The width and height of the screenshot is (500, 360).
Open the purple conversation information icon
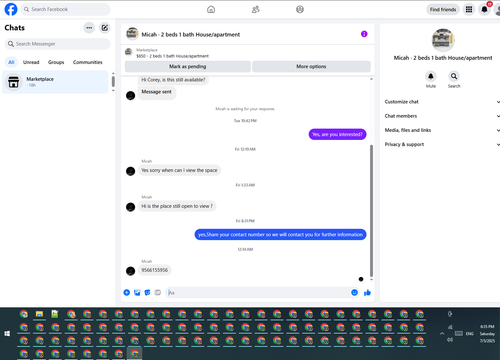[364, 34]
